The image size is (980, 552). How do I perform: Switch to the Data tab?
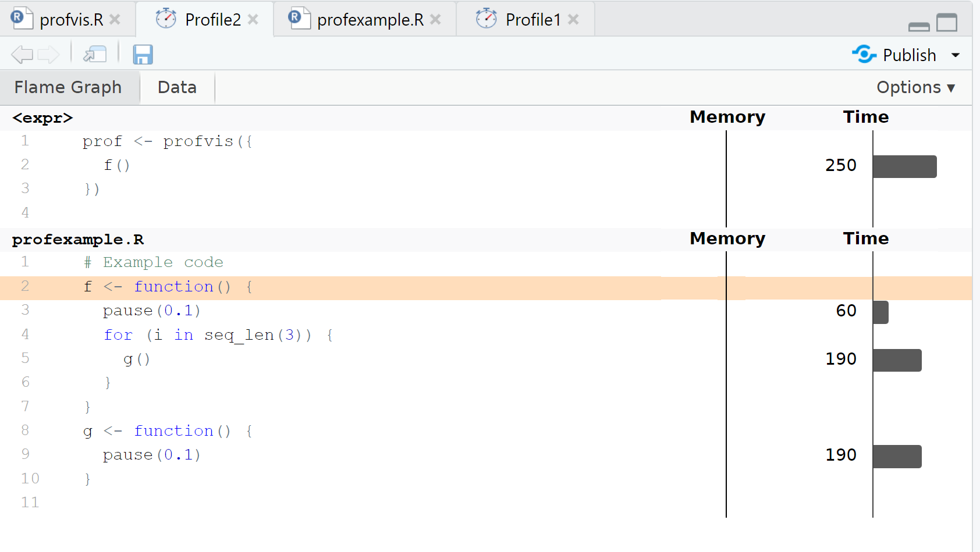[x=177, y=87]
